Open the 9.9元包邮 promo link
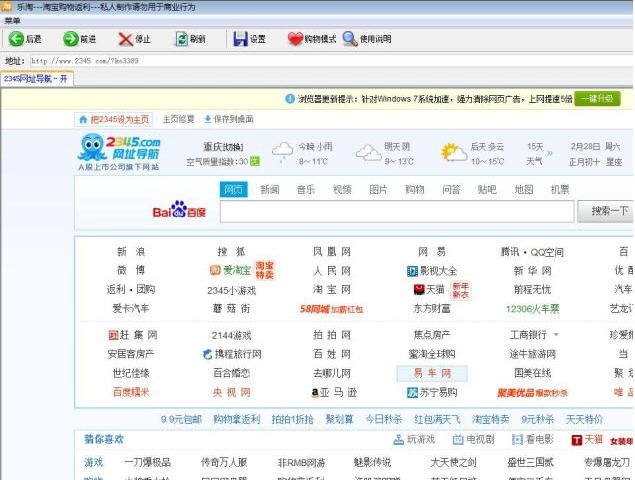The width and height of the screenshot is (635, 480). 181,419
